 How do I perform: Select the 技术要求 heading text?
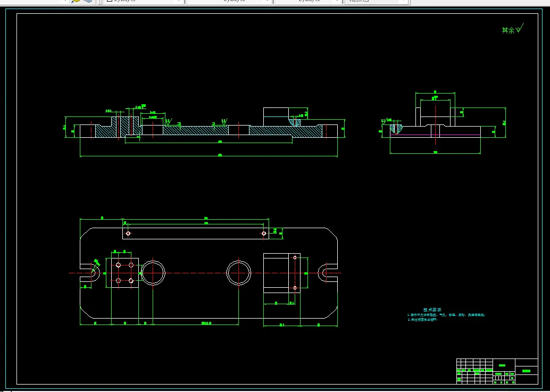coord(432,310)
